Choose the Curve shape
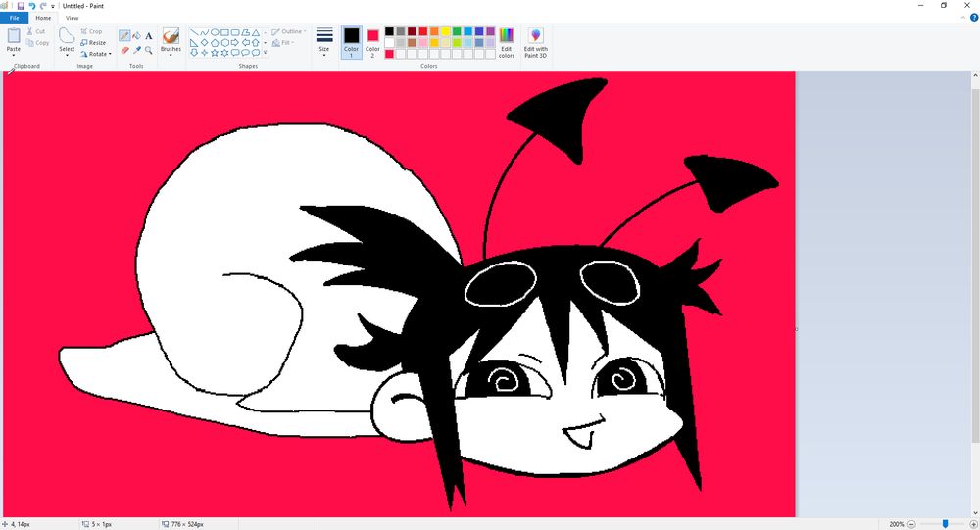The image size is (980, 530). click(205, 32)
